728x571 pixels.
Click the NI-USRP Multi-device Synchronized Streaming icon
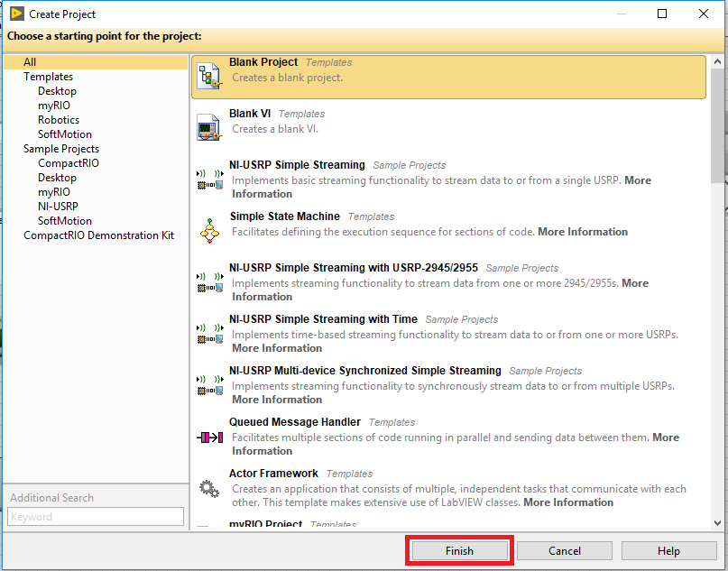[209, 385]
